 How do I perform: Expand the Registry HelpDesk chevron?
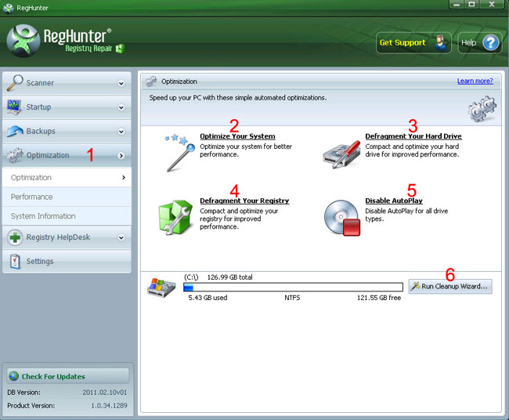121,237
